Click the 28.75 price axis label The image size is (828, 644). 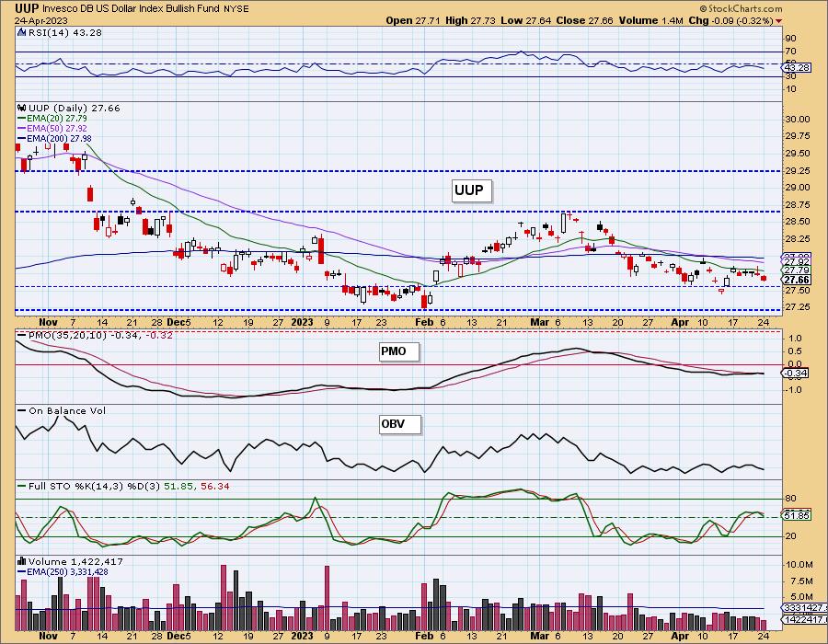click(x=798, y=205)
